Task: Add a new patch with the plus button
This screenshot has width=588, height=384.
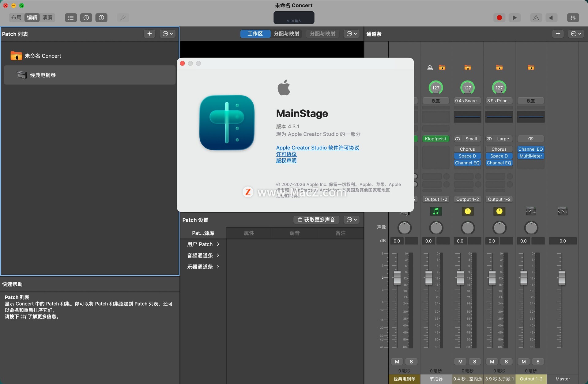Action: tap(149, 34)
